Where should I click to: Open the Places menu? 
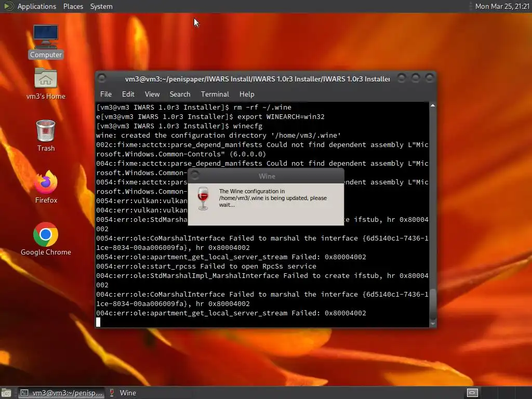(73, 6)
